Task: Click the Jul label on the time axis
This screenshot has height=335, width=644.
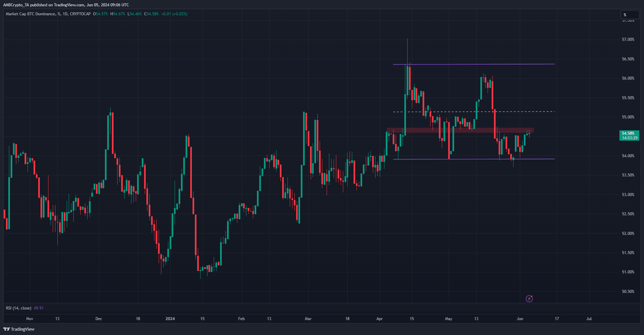Action: 589,319
